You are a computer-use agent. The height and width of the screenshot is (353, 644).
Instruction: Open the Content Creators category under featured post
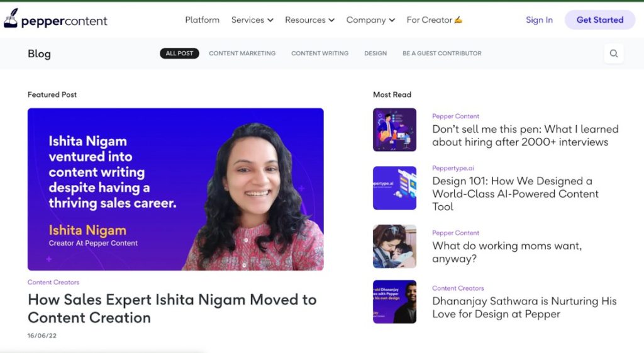click(53, 283)
